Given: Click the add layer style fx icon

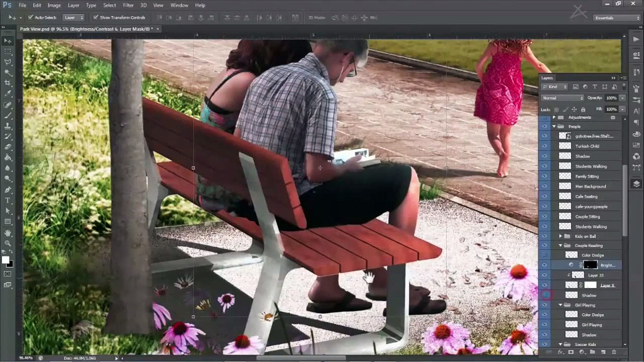Looking at the screenshot, I should coord(560,352).
